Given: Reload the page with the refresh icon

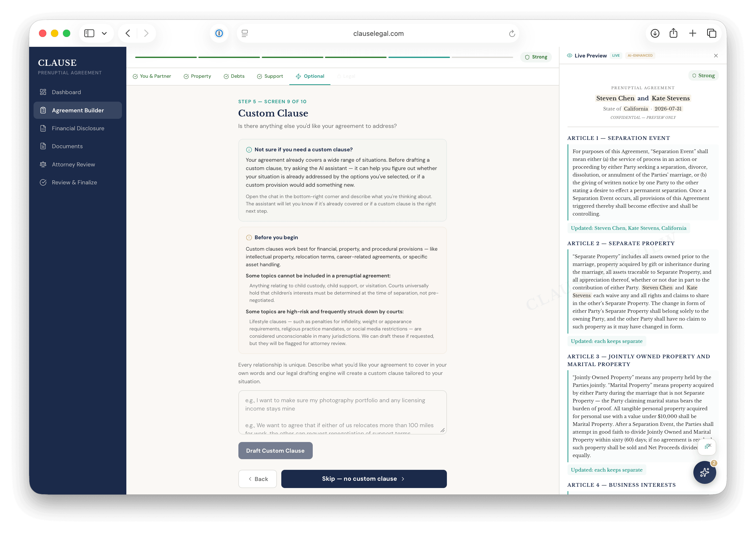Looking at the screenshot, I should coord(512,33).
